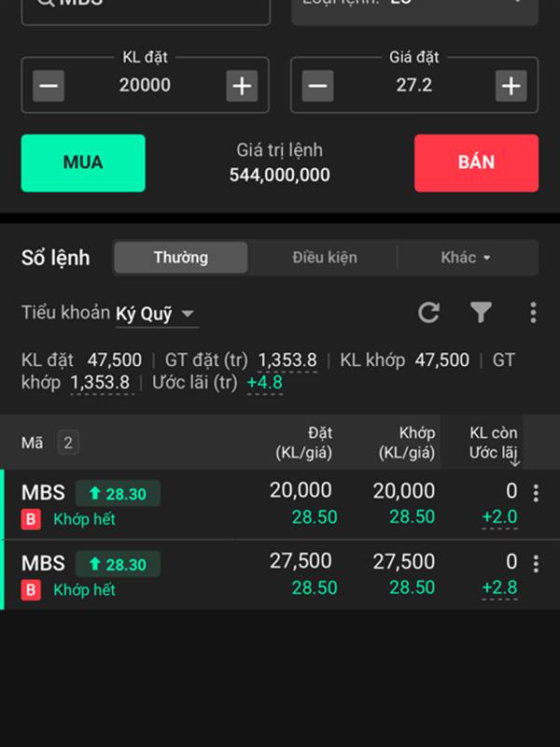The height and width of the screenshot is (747, 560).
Task: Decrease KL đặt quantity with minus button
Action: coord(49,86)
